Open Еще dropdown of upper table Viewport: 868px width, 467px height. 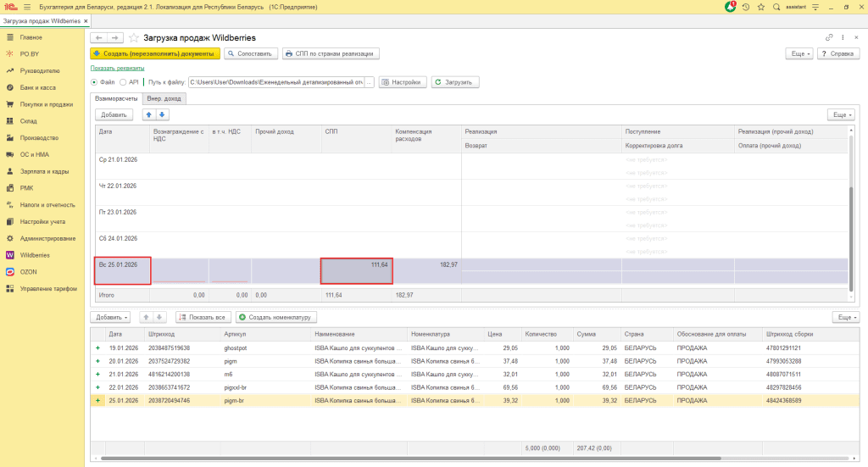tap(842, 114)
